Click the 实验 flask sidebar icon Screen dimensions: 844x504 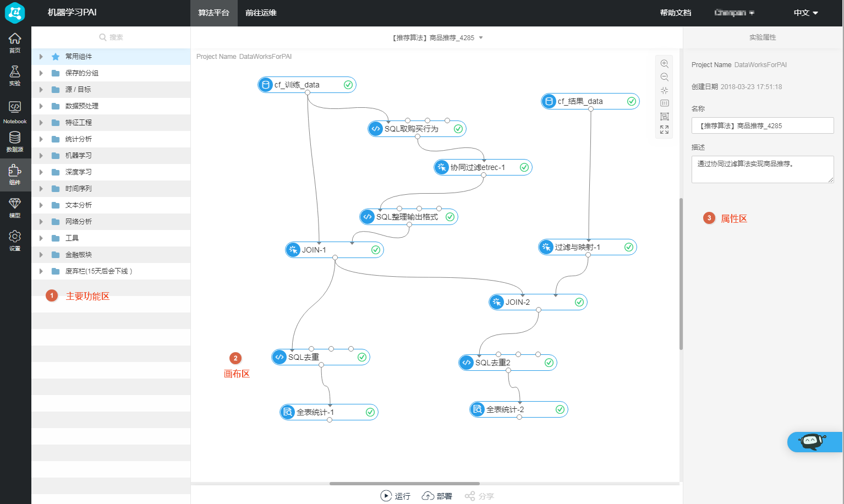[x=15, y=76]
